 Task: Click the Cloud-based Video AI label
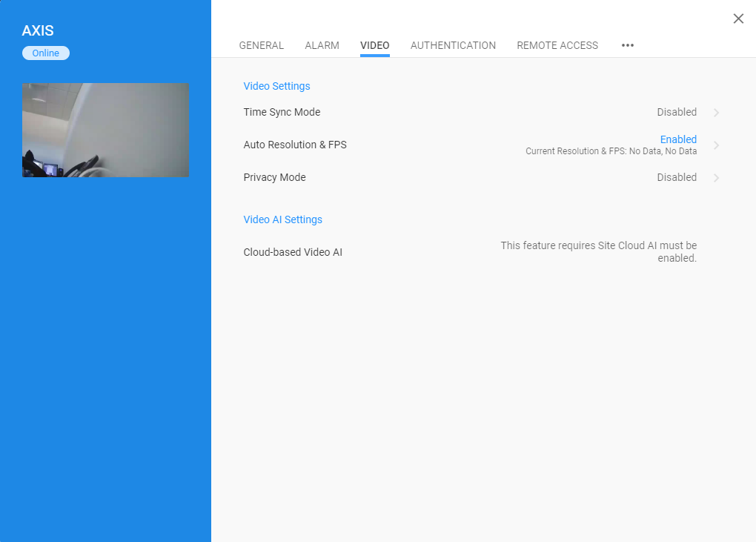(x=293, y=252)
